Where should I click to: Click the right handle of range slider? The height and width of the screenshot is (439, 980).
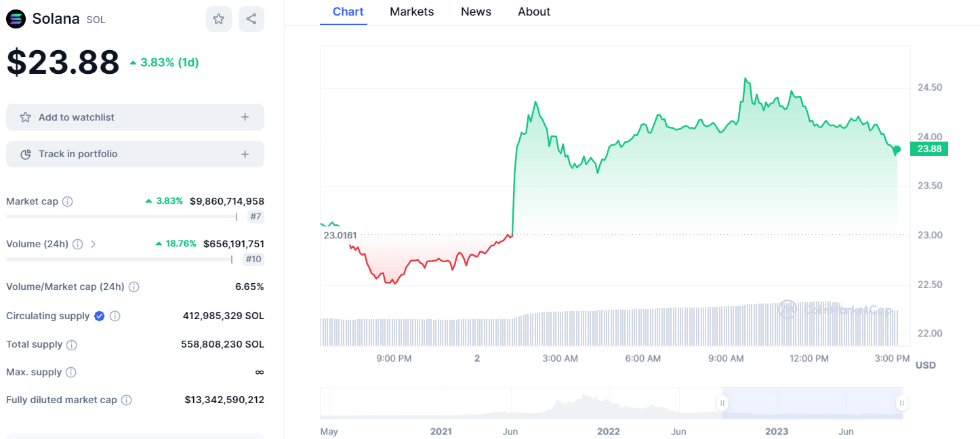click(902, 403)
